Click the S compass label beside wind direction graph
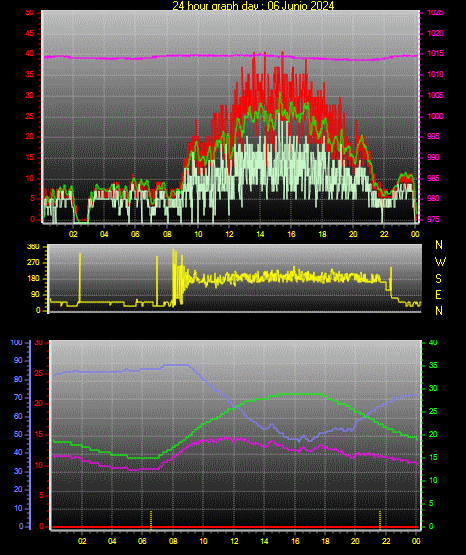Image resolution: width=466 pixels, height=555 pixels. [x=438, y=279]
